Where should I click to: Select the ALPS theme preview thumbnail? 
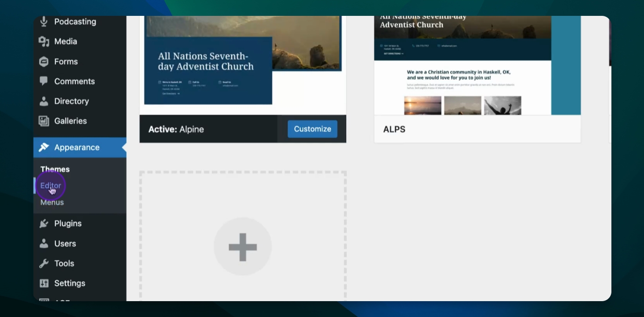[x=477, y=66]
